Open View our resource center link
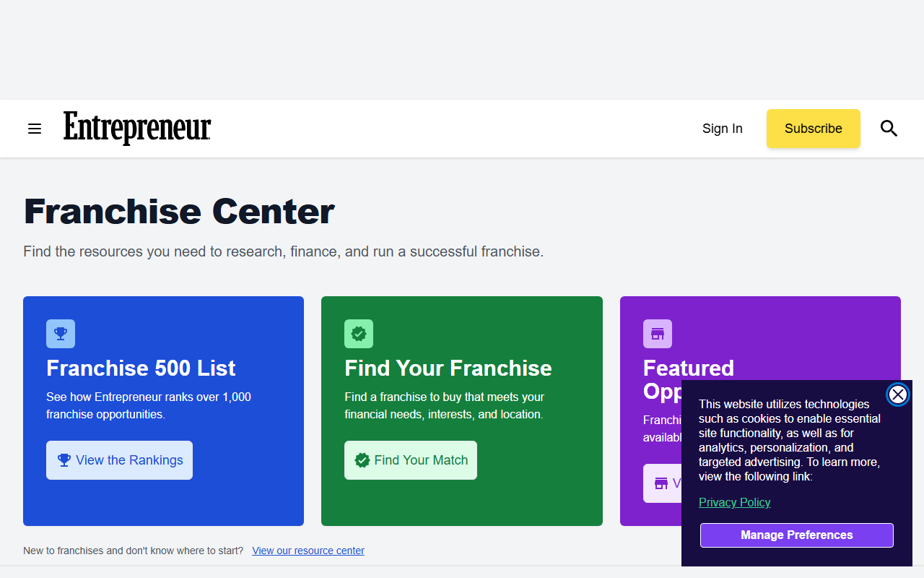This screenshot has height=578, width=924. tap(308, 551)
